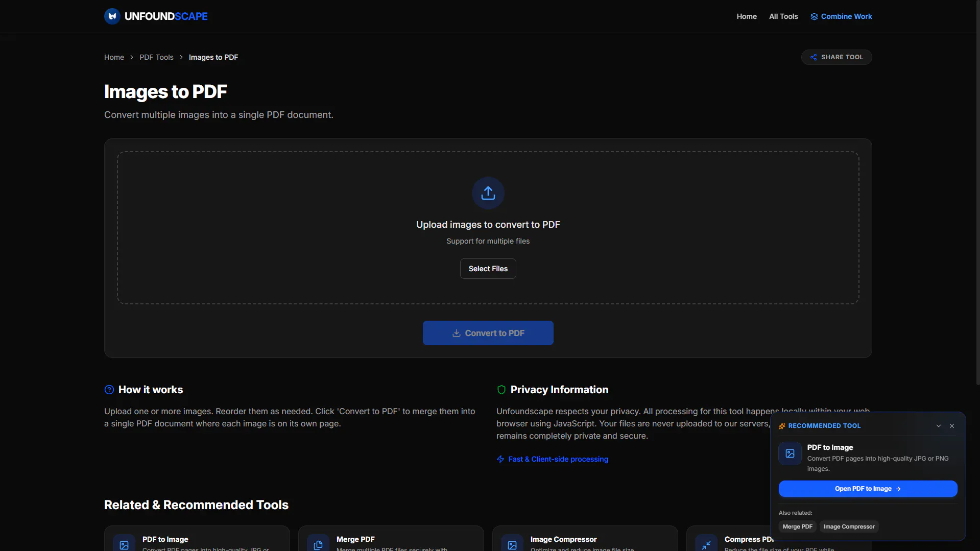The height and width of the screenshot is (551, 980).
Task: Click the lightning icon beside Fast & Client-side processing
Action: [x=500, y=459]
